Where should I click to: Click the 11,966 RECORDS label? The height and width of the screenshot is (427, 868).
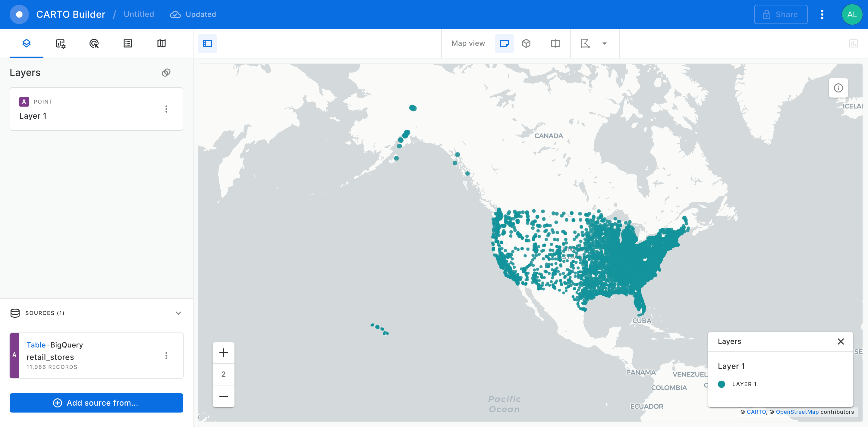(52, 367)
